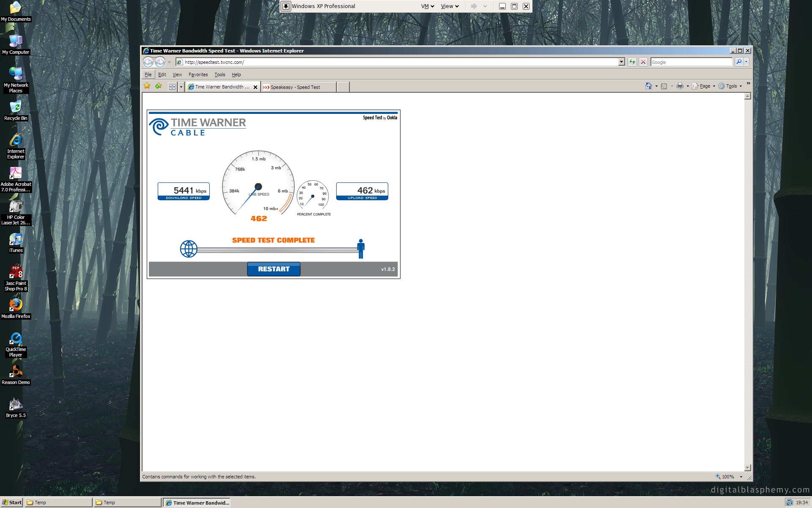Viewport: 812px width, 508px height.
Task: Open Favorites Center star icon
Action: pos(147,86)
